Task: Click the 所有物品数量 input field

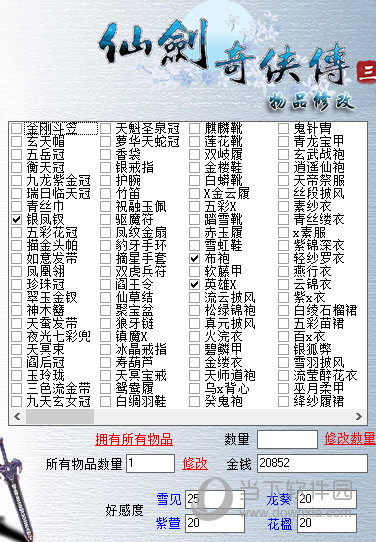Action: 151,464
